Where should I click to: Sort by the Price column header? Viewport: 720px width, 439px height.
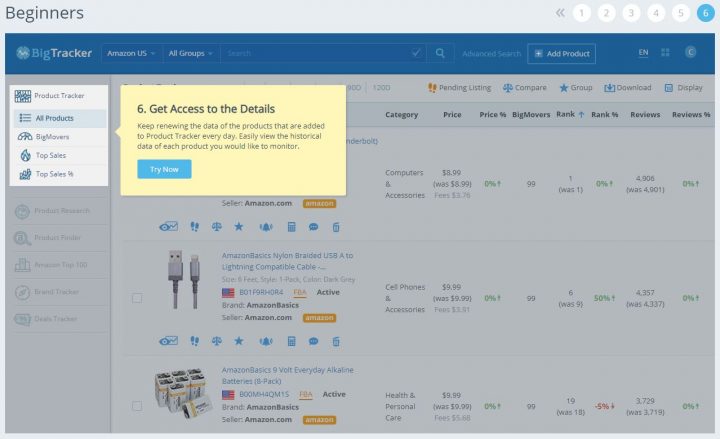pos(452,115)
